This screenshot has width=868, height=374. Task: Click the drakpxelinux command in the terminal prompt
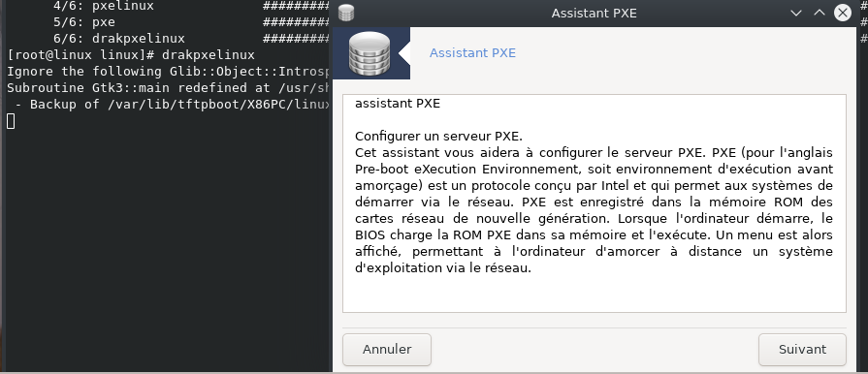click(209, 55)
